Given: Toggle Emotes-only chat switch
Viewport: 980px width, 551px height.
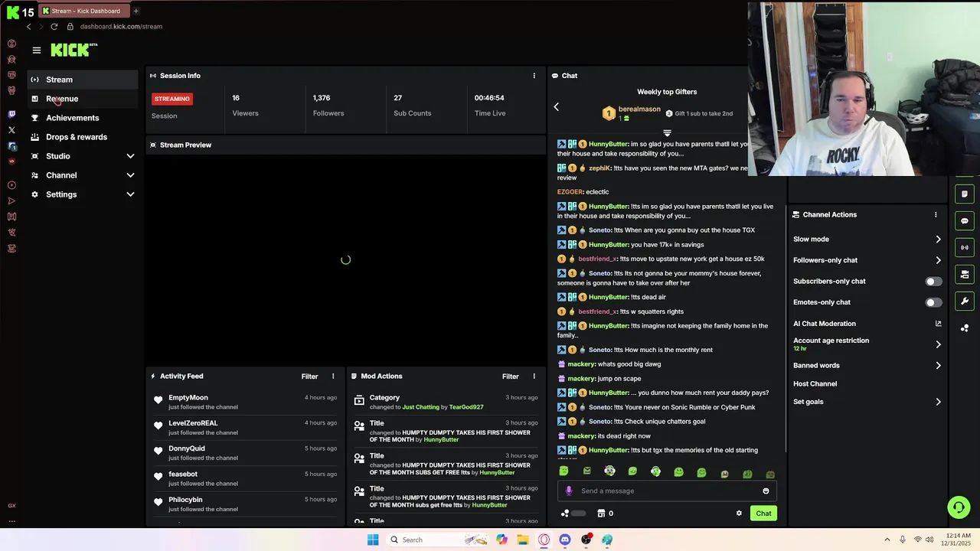Looking at the screenshot, I should (933, 302).
